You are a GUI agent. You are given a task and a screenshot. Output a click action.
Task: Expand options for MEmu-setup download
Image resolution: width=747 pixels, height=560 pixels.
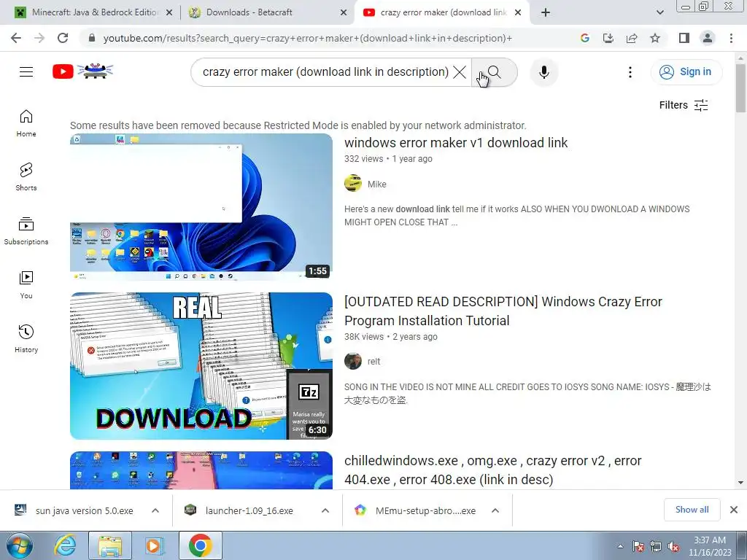[x=495, y=510]
